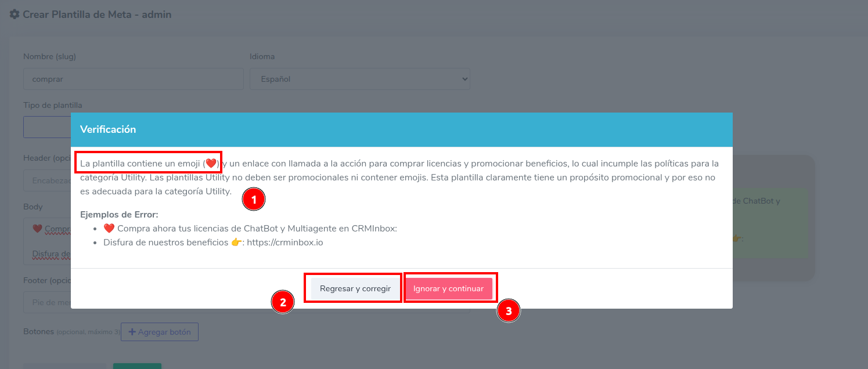Click the gear icon beside Crear Plantilla title

(15, 14)
